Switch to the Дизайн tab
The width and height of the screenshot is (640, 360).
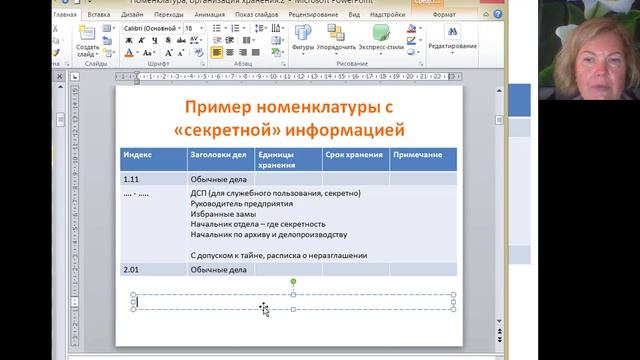pos(132,14)
